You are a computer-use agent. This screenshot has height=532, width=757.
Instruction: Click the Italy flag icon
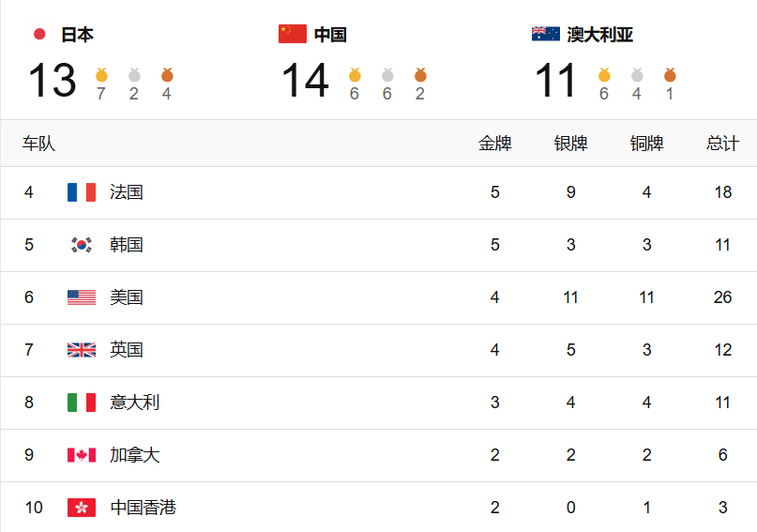pos(81,403)
